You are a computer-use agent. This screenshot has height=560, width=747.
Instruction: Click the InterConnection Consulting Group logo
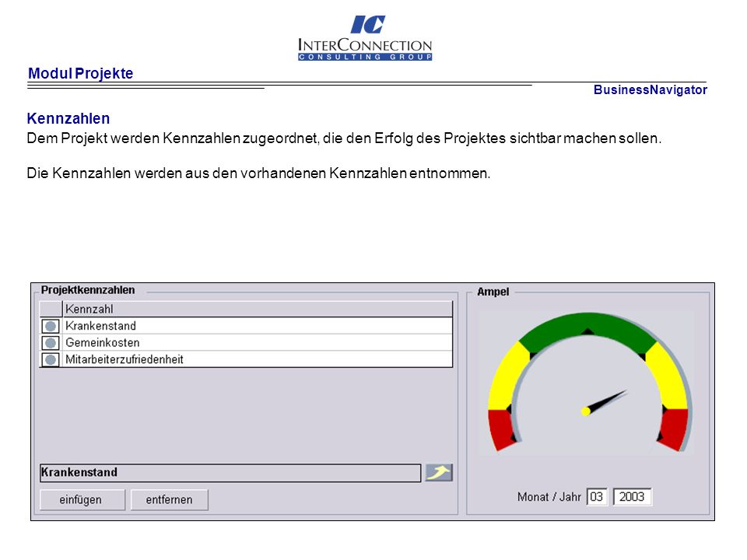(365, 37)
